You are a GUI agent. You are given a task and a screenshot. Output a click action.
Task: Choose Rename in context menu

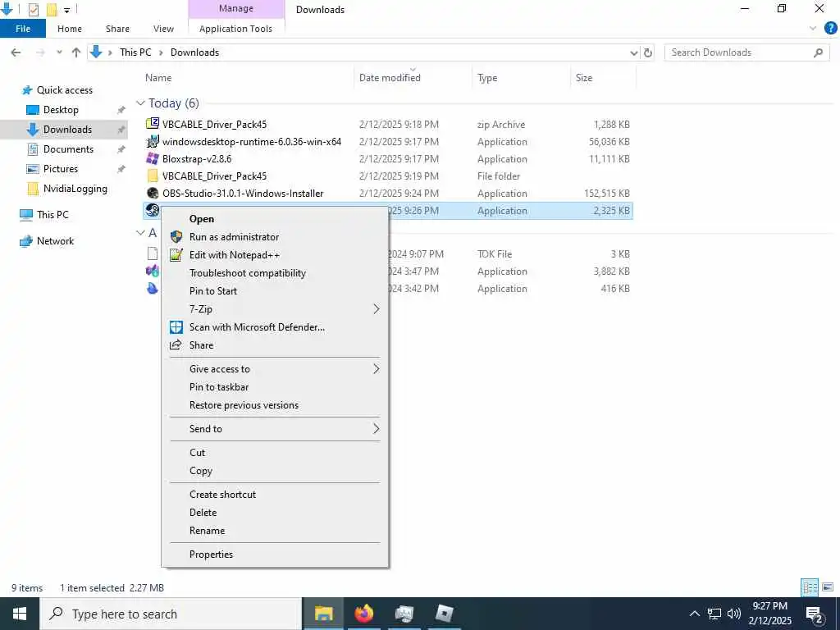coord(207,531)
